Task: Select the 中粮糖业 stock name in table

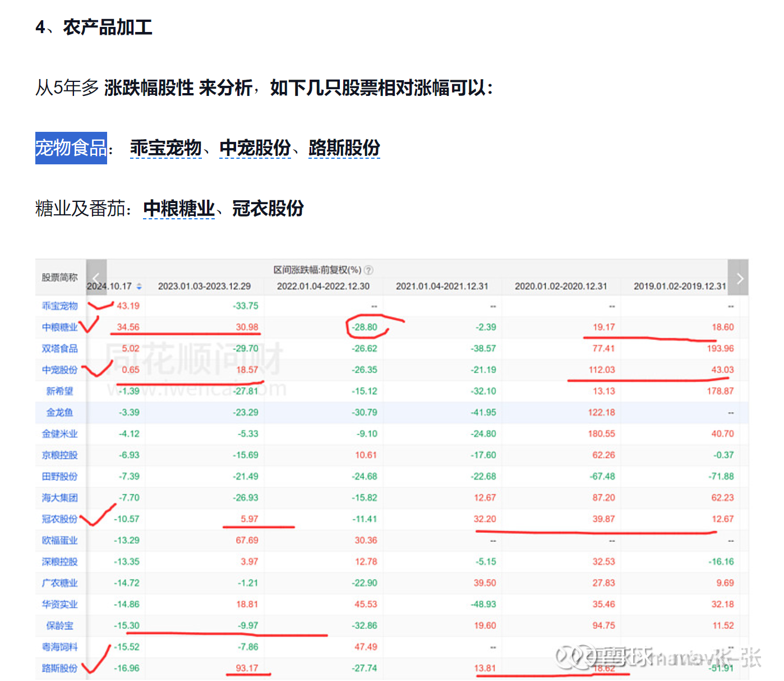Action: click(x=60, y=327)
